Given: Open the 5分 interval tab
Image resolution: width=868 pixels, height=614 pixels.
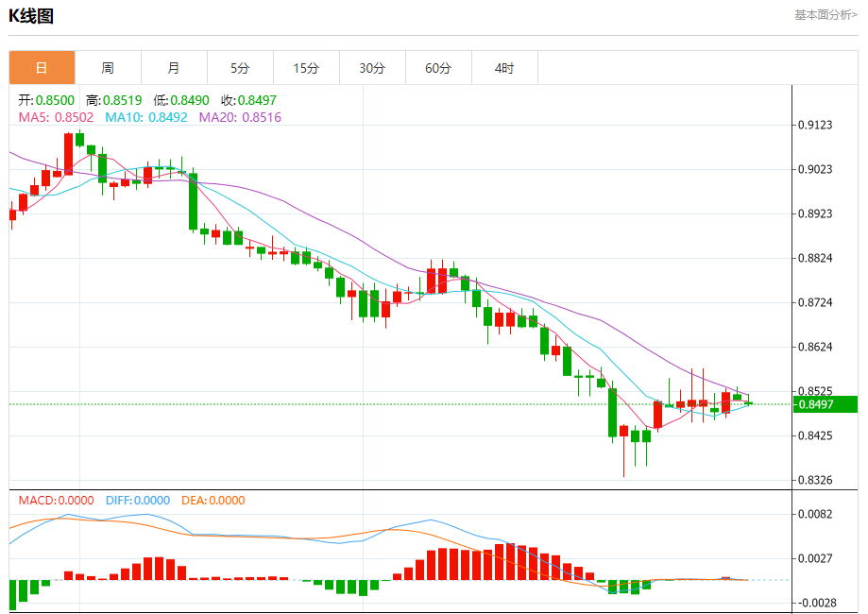Looking at the screenshot, I should (x=240, y=68).
